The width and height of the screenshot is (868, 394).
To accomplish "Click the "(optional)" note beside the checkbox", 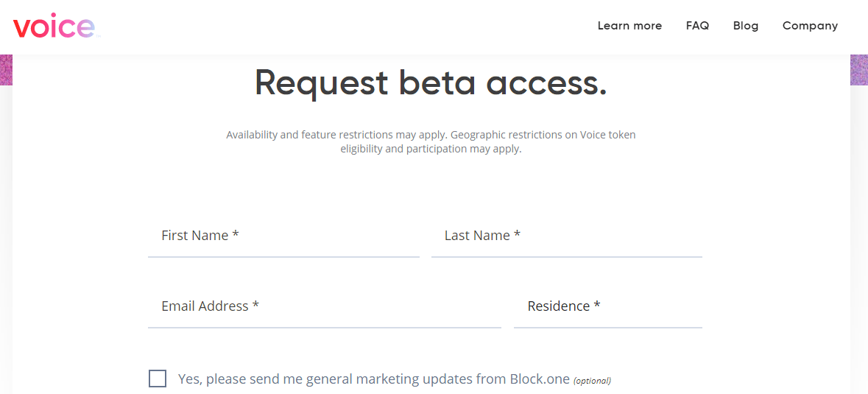I will [x=592, y=381].
